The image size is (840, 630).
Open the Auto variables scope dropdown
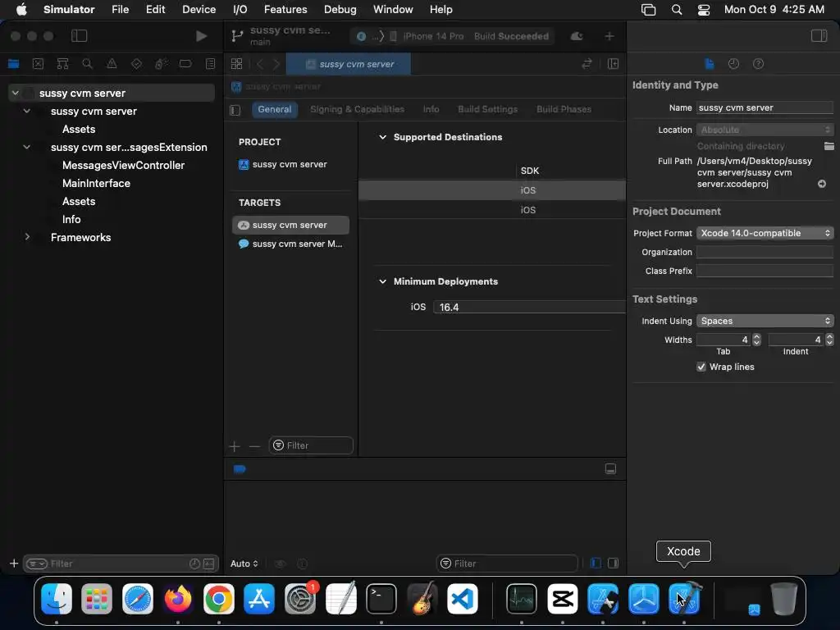pos(244,564)
